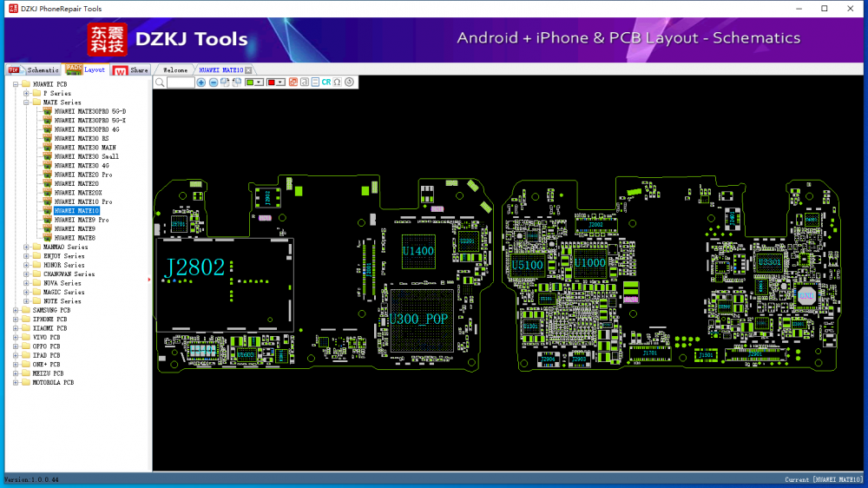The height and width of the screenshot is (488, 868).
Task: Select the highlighted HUAWEI MATE10 tree row
Action: coord(76,211)
